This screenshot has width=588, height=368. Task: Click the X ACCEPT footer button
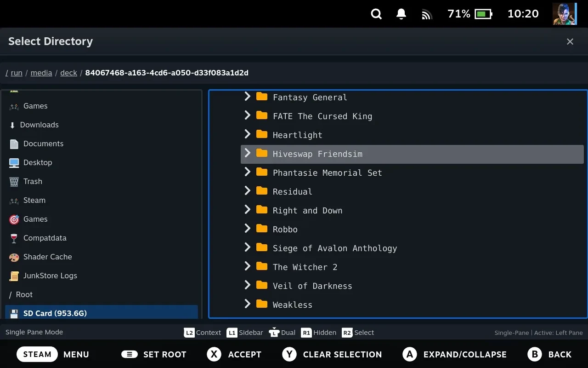[234, 354]
